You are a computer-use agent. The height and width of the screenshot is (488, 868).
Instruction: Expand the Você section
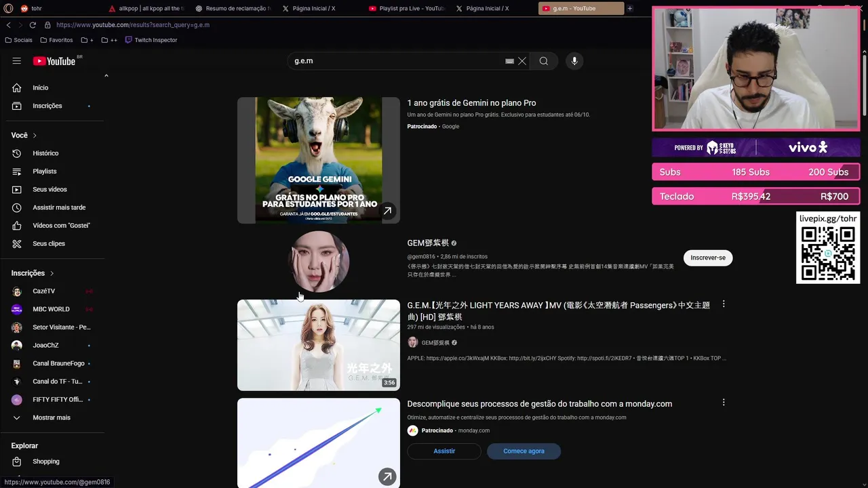pos(24,136)
